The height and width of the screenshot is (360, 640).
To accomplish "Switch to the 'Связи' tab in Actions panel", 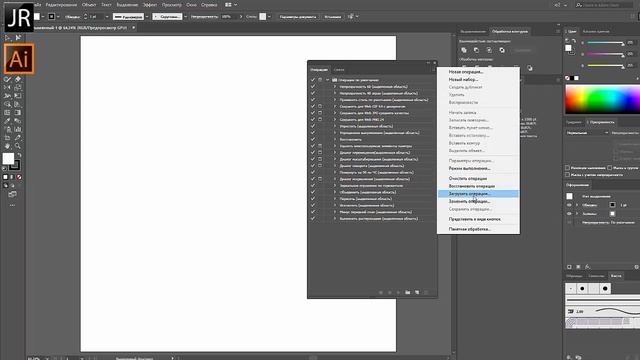I will click(x=339, y=70).
